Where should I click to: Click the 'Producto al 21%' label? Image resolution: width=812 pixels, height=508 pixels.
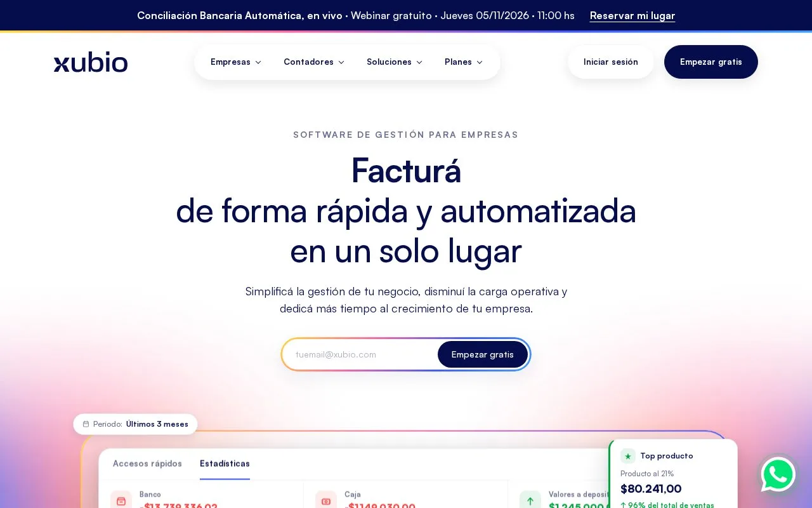coord(647,474)
